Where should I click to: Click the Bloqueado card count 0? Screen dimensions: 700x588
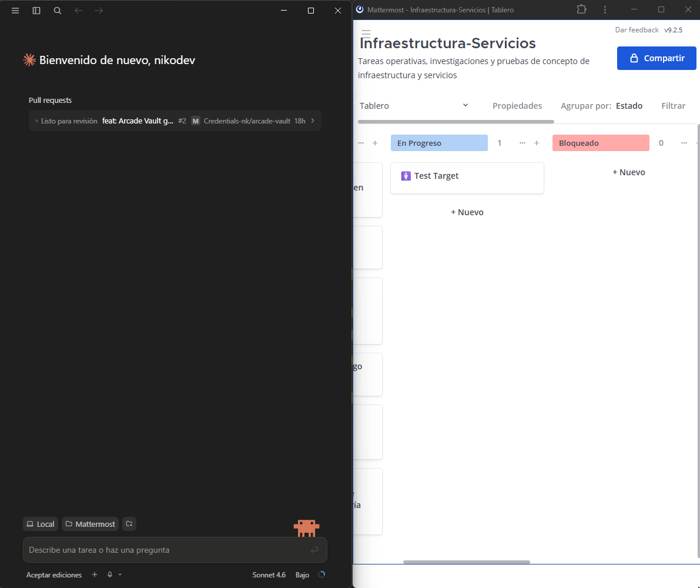(x=661, y=143)
